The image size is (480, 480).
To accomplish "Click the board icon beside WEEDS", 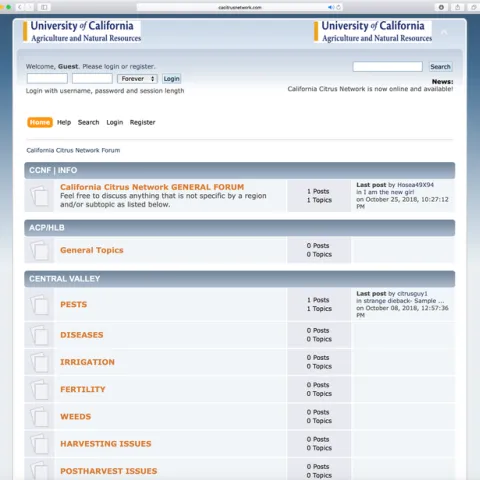I will coord(39,417).
